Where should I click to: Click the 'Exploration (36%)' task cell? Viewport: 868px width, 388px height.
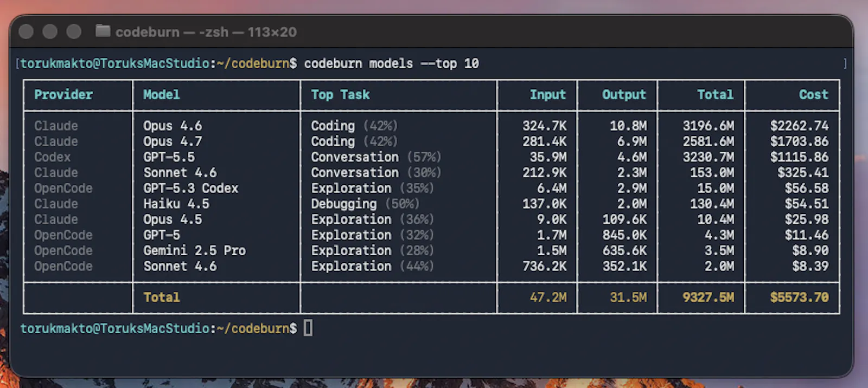click(x=373, y=219)
